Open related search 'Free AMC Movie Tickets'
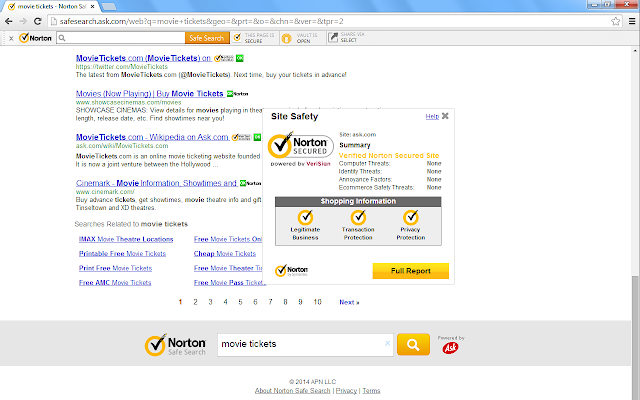The width and height of the screenshot is (640, 400). [115, 282]
